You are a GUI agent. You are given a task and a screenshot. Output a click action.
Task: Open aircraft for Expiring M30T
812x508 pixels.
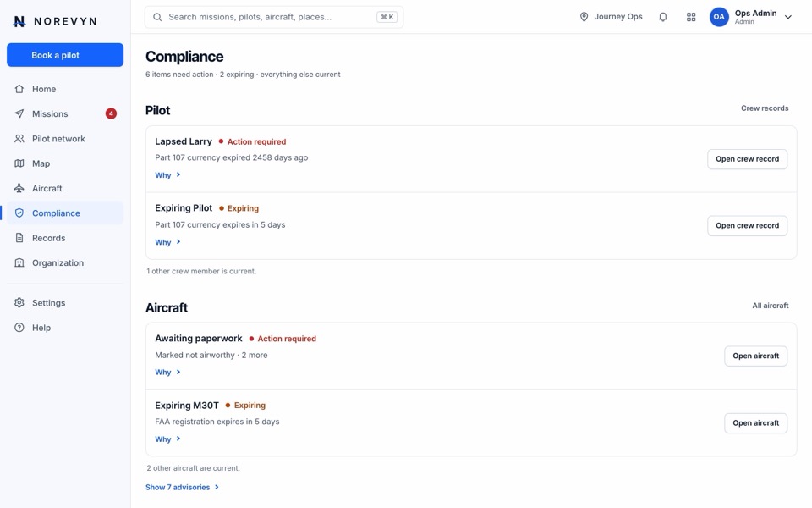tap(755, 423)
